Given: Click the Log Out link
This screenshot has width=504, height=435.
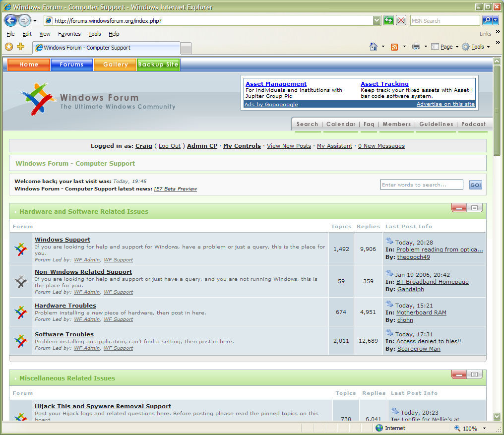Looking at the screenshot, I should click(x=169, y=146).
